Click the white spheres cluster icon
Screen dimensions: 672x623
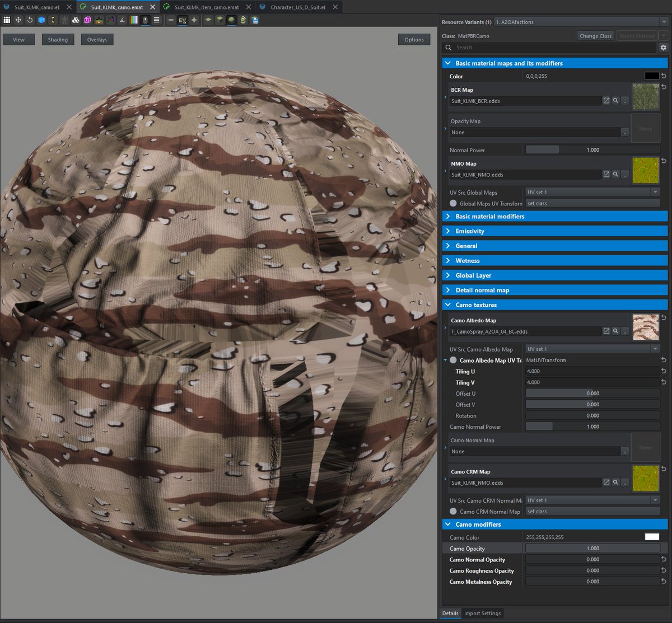[x=76, y=20]
